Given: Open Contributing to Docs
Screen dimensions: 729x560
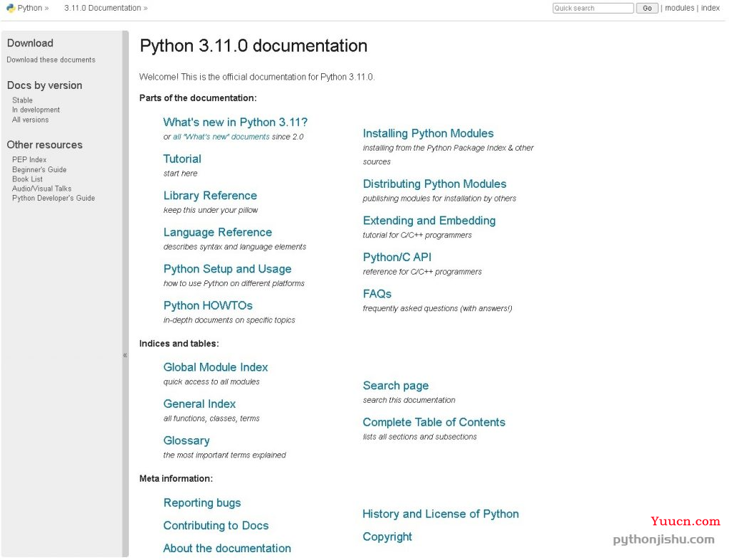Looking at the screenshot, I should pos(216,526).
